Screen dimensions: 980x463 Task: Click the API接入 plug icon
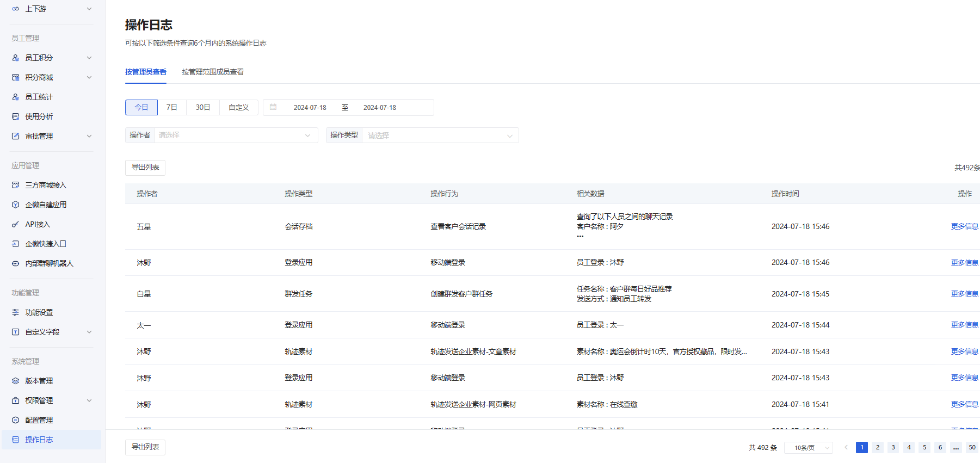(x=15, y=224)
